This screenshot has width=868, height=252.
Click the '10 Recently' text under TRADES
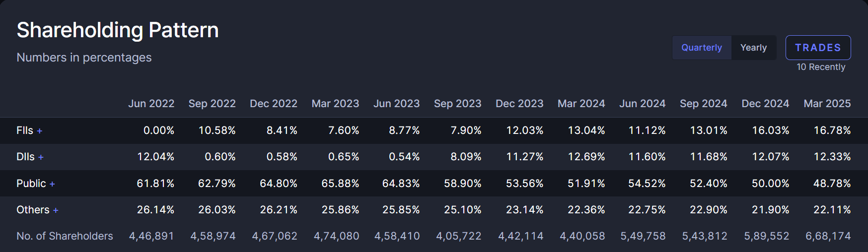(821, 67)
